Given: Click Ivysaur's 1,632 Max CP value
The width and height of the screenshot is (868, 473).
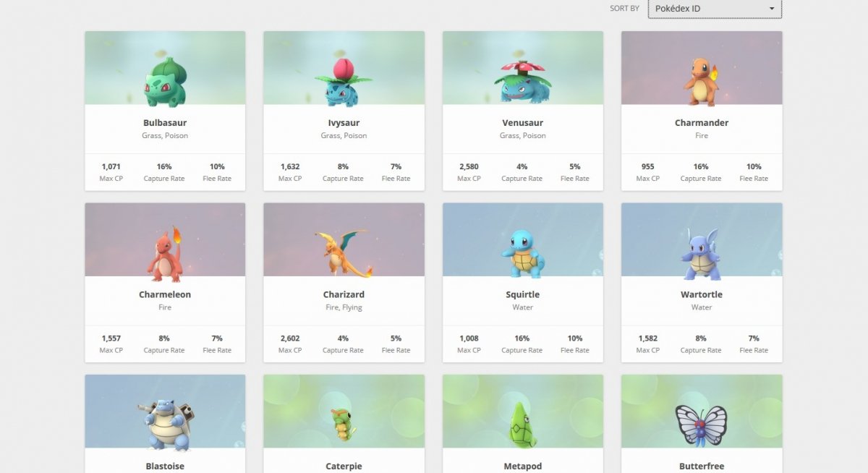Looking at the screenshot, I should click(290, 166).
